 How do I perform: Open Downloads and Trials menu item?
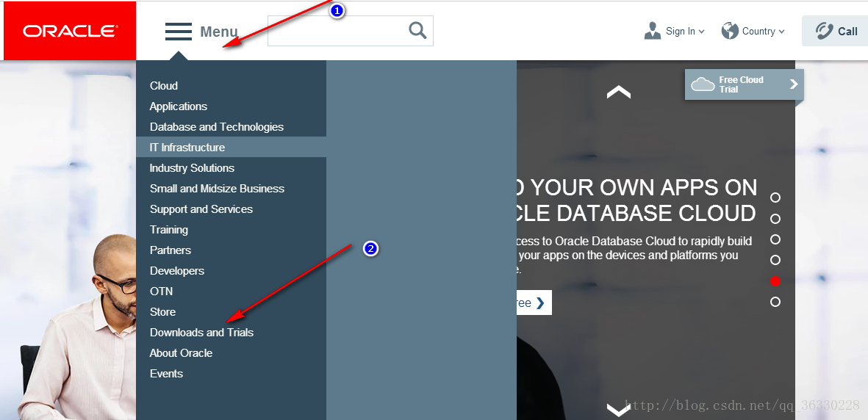201,332
